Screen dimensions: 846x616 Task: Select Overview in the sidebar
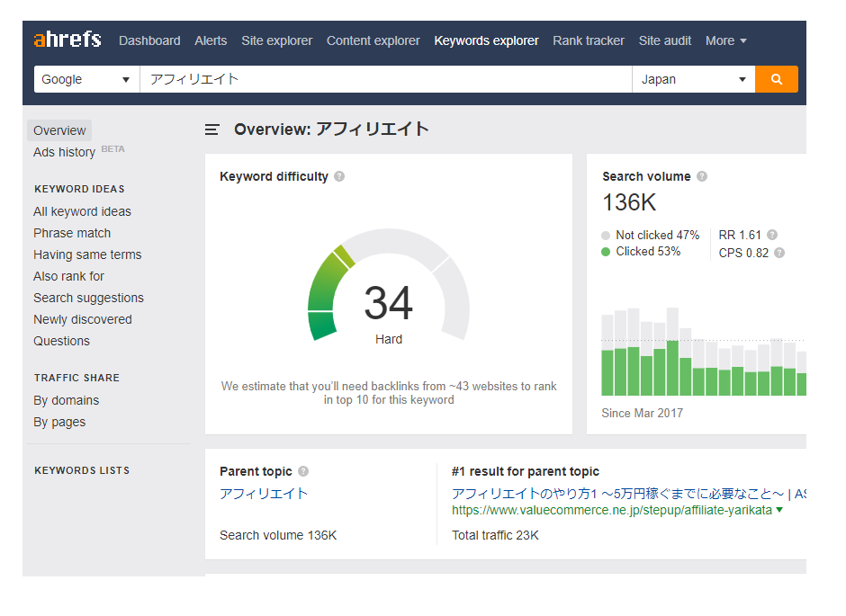tap(59, 130)
